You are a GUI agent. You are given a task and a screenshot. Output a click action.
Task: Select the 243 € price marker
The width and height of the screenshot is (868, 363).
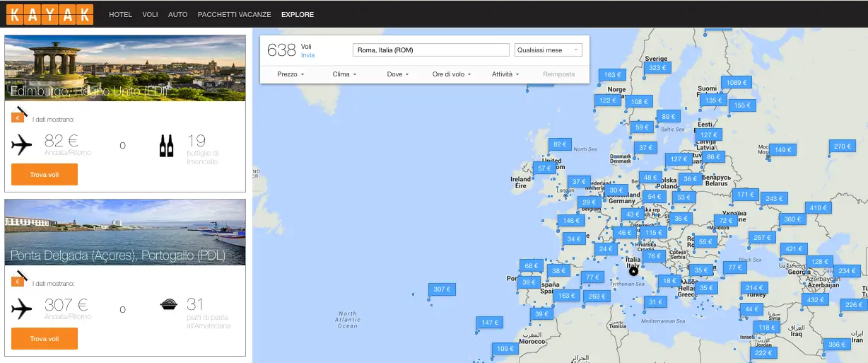(x=773, y=199)
